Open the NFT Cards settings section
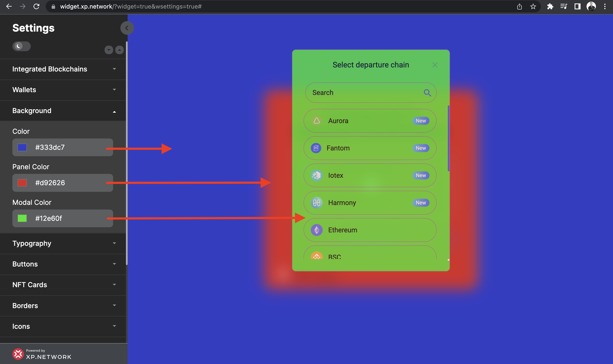Image resolution: width=613 pixels, height=364 pixels. 63,285
